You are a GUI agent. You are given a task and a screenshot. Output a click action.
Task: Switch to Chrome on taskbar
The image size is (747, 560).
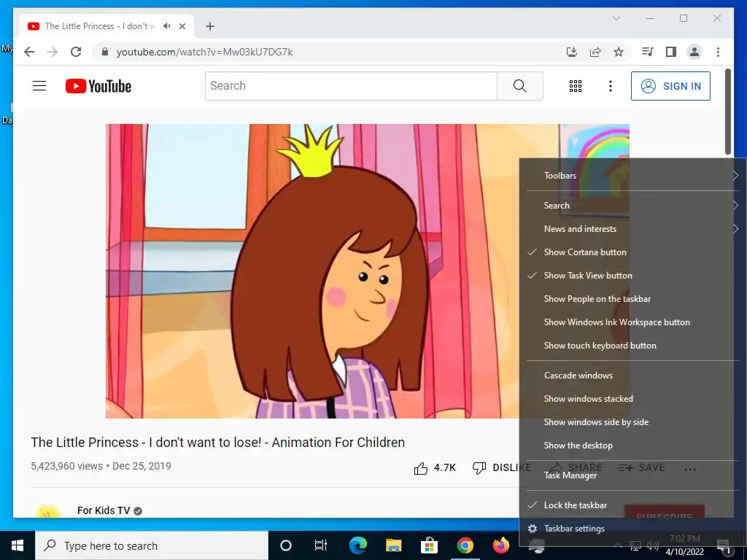click(465, 545)
